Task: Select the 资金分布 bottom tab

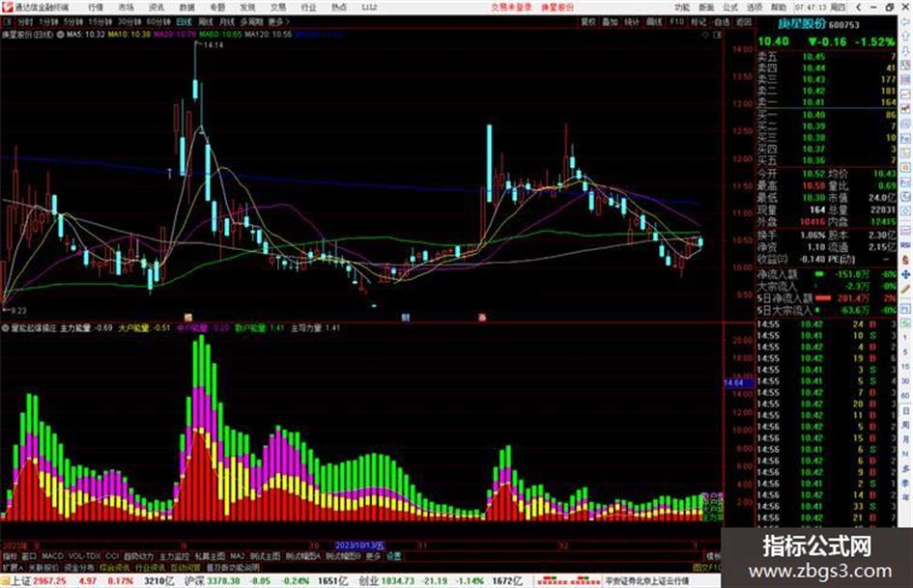Action: pyautogui.click(x=79, y=567)
